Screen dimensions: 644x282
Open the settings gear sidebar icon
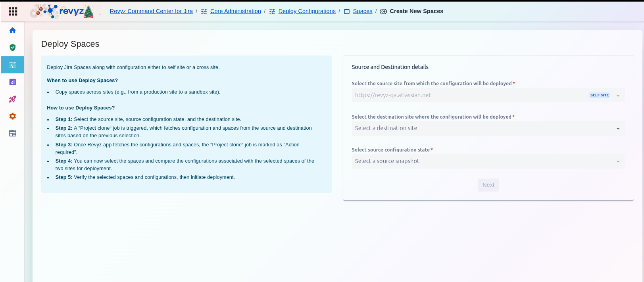point(13,116)
